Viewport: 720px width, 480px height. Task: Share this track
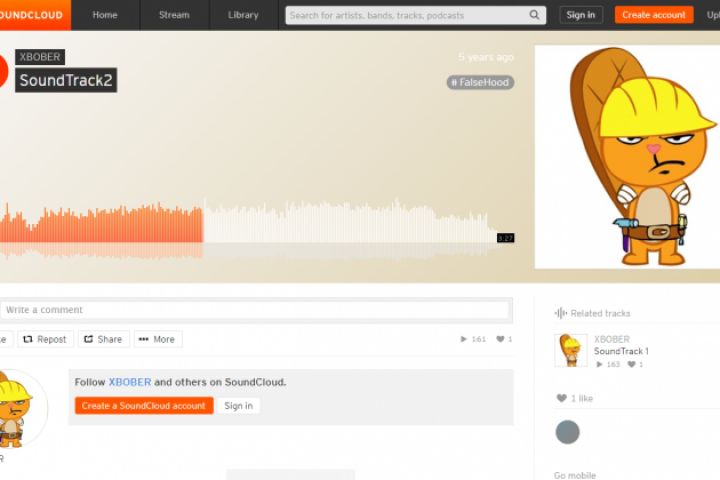point(103,339)
